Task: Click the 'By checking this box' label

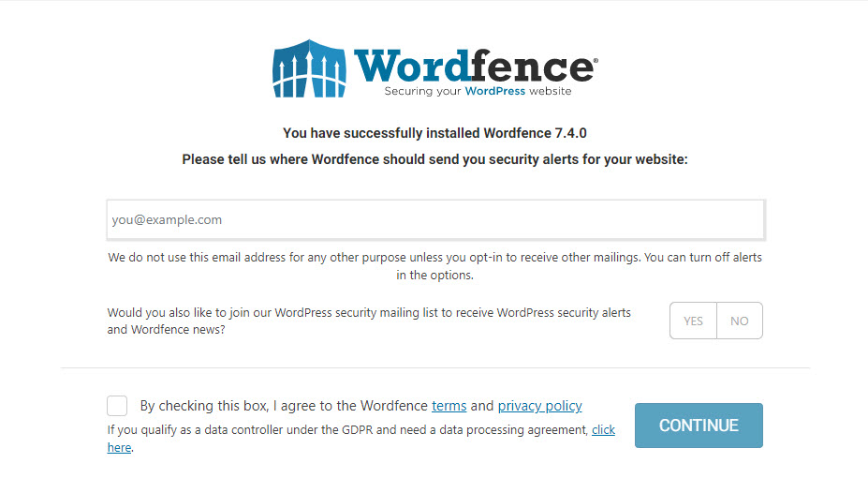Action: point(360,406)
